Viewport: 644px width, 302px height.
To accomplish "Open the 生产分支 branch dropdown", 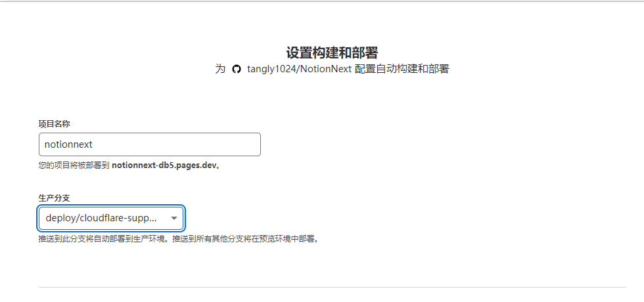I will coord(111,218).
